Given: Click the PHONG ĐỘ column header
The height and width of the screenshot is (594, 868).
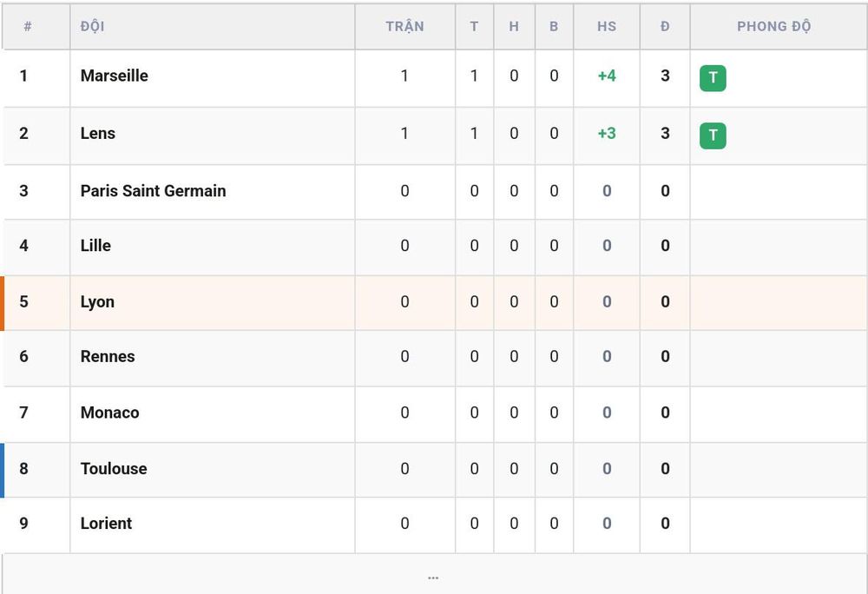Looking at the screenshot, I should coord(774,26).
